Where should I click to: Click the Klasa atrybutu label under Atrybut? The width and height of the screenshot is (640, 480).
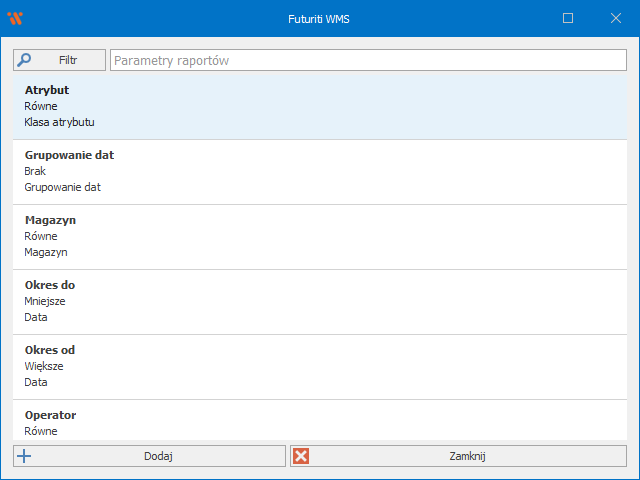pos(59,122)
